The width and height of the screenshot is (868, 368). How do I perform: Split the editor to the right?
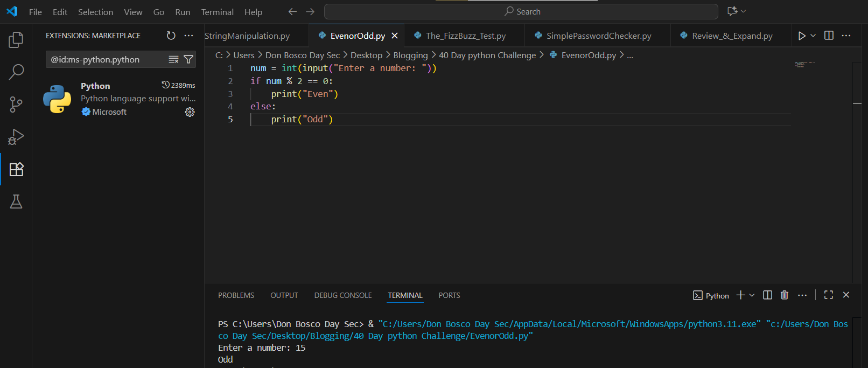tap(829, 36)
